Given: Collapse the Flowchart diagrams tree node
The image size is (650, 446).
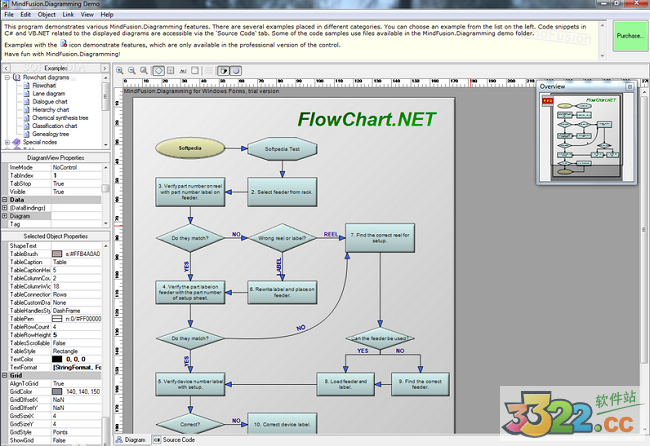Looking at the screenshot, I should [x=7, y=78].
